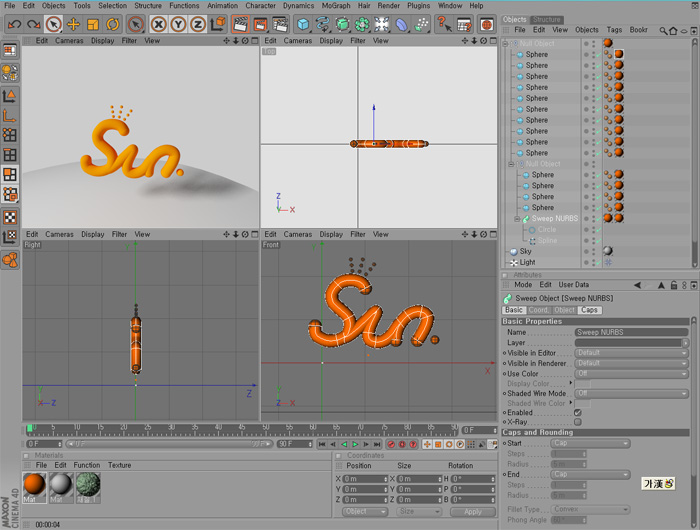Switch to attribute Caps tab

pos(589,310)
